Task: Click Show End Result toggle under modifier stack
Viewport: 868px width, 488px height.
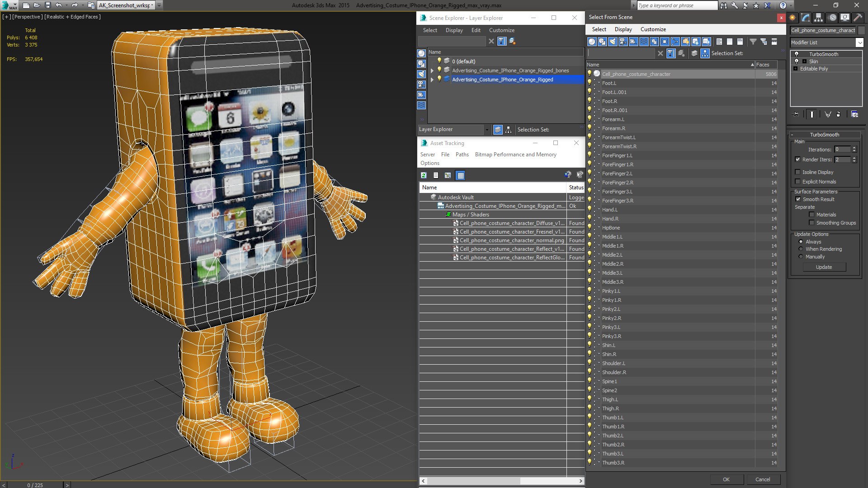Action: click(x=812, y=114)
